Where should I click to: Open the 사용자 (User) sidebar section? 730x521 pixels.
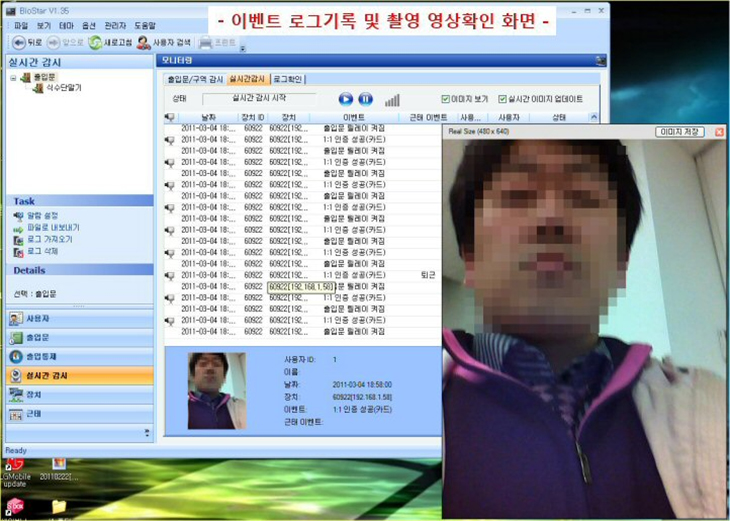point(78,318)
